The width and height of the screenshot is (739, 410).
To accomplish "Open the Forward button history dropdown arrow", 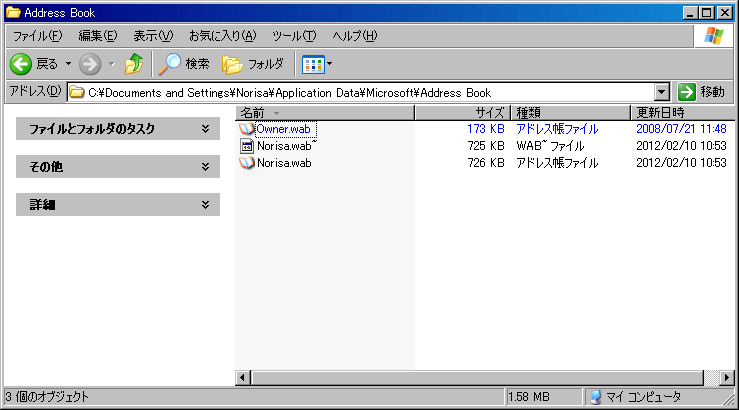I will tap(112, 64).
